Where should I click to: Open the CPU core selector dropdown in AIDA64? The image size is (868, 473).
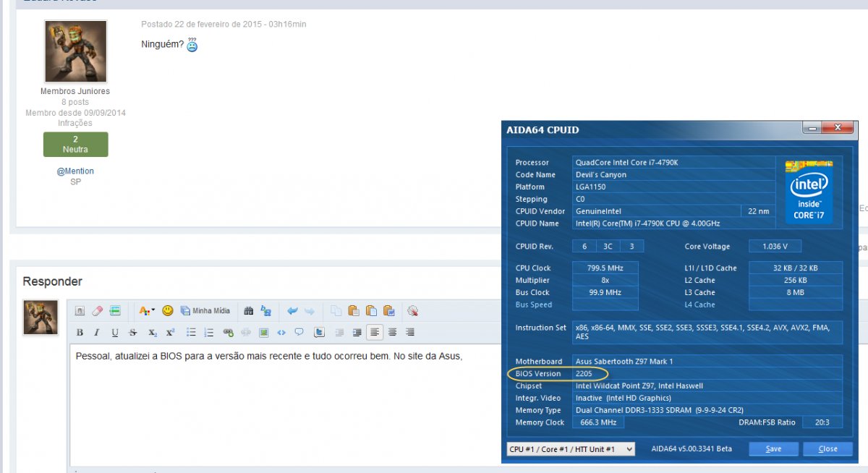(x=571, y=449)
